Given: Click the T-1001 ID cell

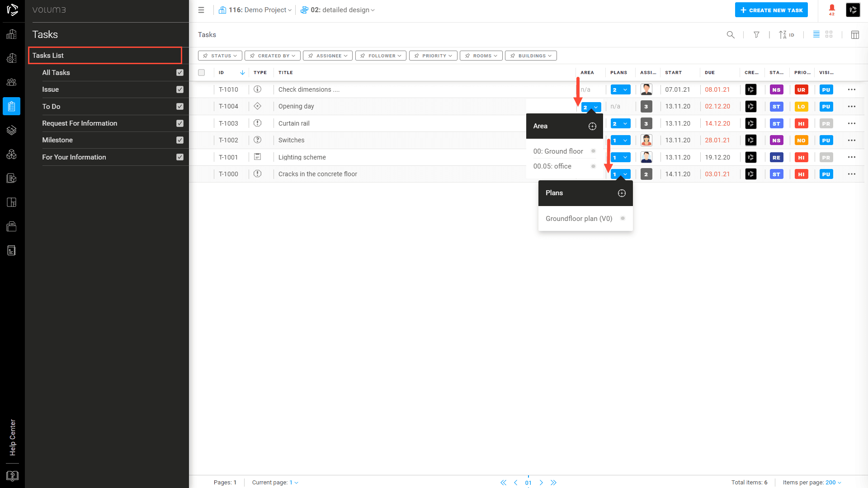Looking at the screenshot, I should pyautogui.click(x=228, y=157).
